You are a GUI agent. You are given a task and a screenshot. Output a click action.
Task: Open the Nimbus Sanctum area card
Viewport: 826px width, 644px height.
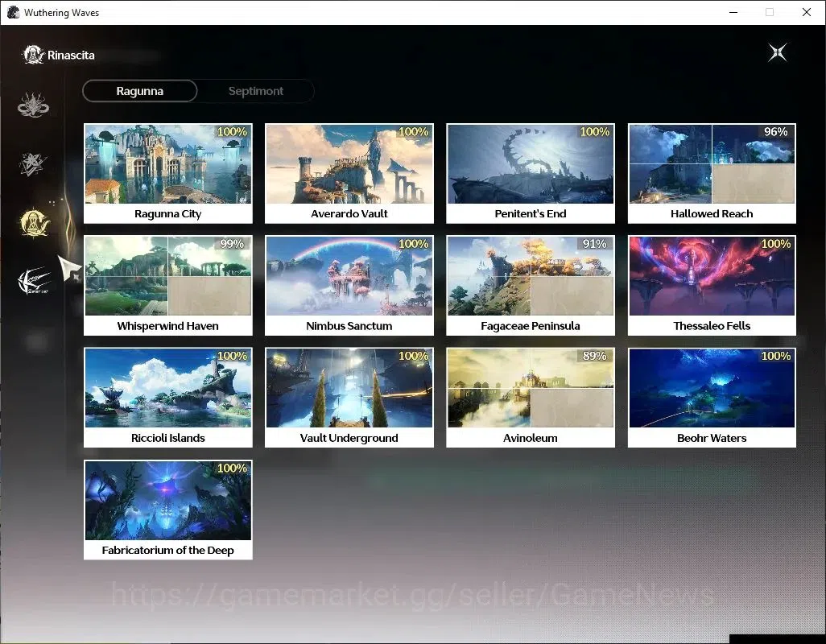pos(349,286)
